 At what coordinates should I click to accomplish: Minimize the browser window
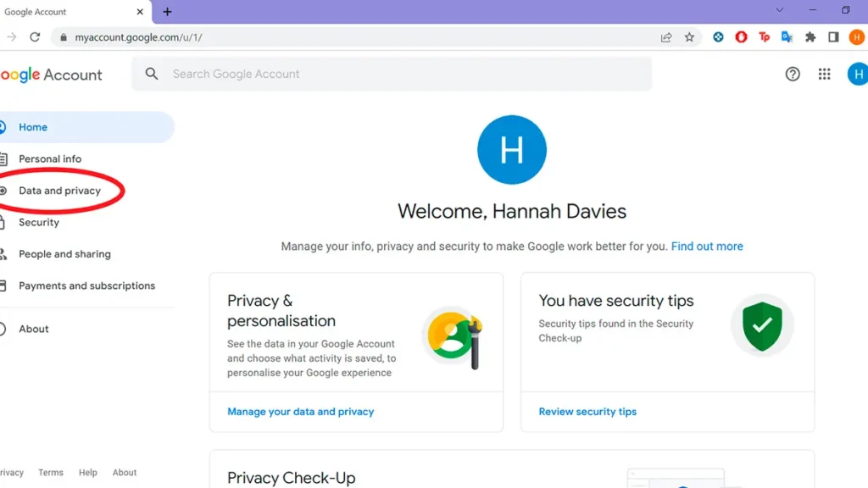(x=813, y=10)
